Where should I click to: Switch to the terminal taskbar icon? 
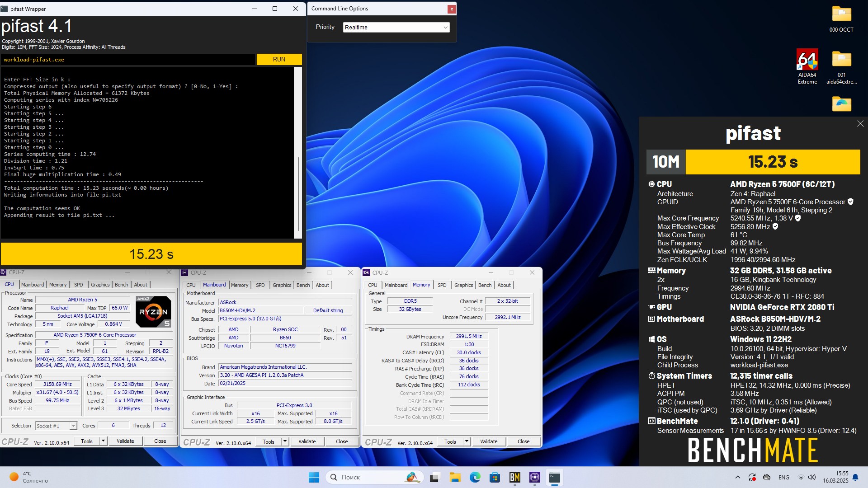point(555,477)
